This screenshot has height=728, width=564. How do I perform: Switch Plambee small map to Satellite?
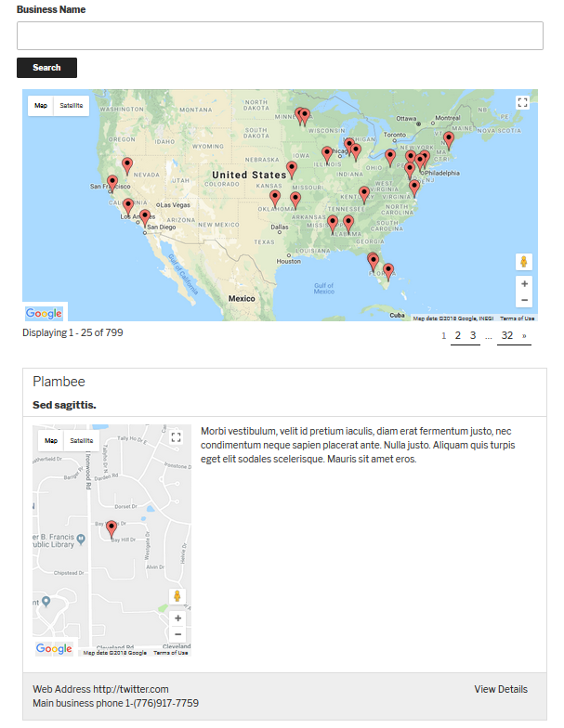coord(82,441)
